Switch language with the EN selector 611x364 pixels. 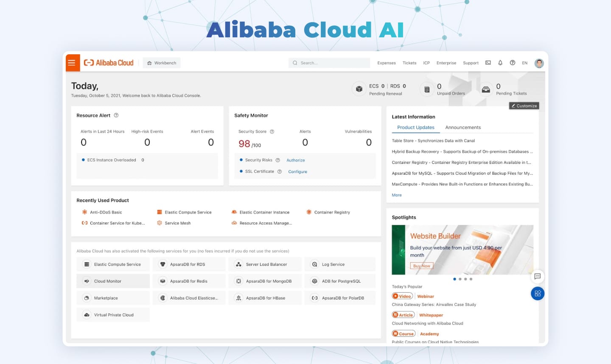click(x=525, y=63)
